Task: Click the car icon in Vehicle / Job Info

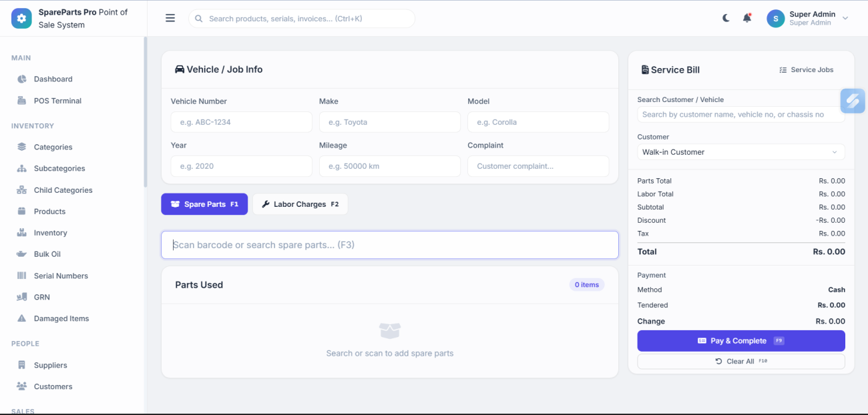Action: click(x=180, y=69)
